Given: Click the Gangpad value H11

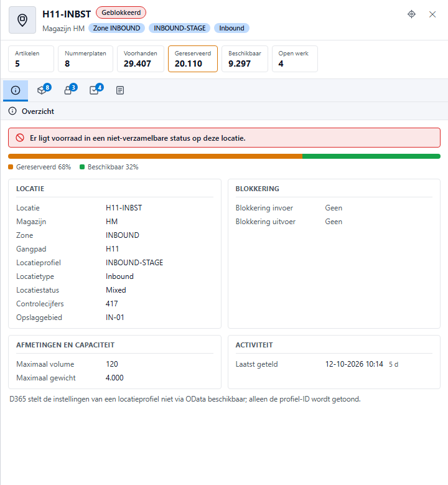Looking at the screenshot, I should 112,248.
